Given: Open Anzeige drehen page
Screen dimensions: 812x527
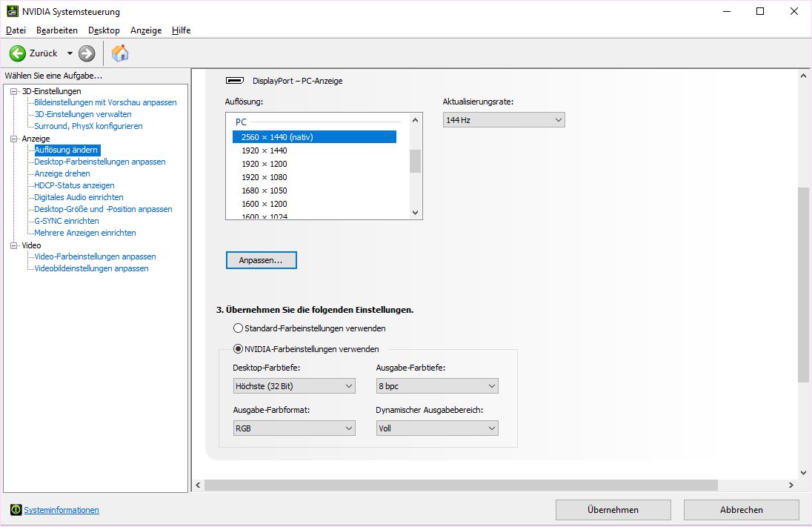Looking at the screenshot, I should 62,174.
